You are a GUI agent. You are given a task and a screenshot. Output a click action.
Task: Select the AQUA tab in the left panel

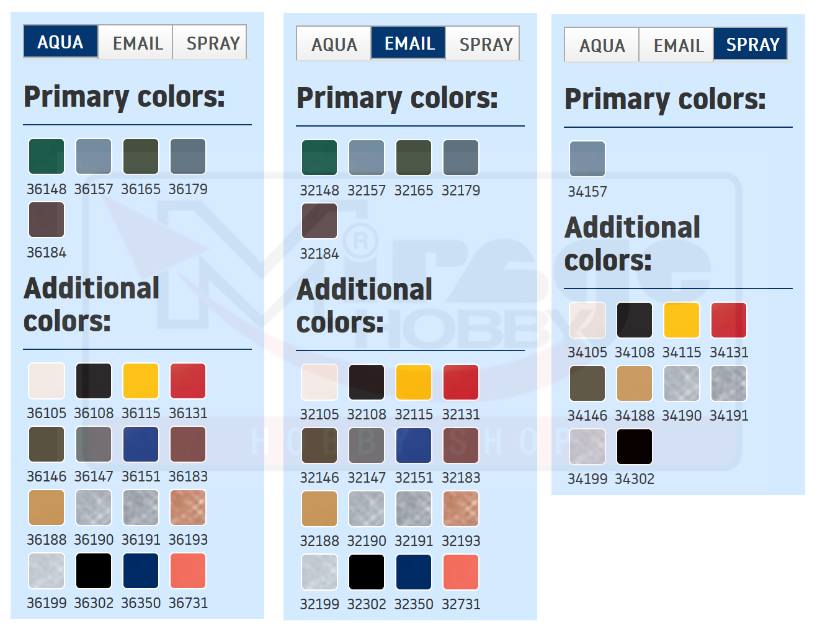[x=60, y=42]
